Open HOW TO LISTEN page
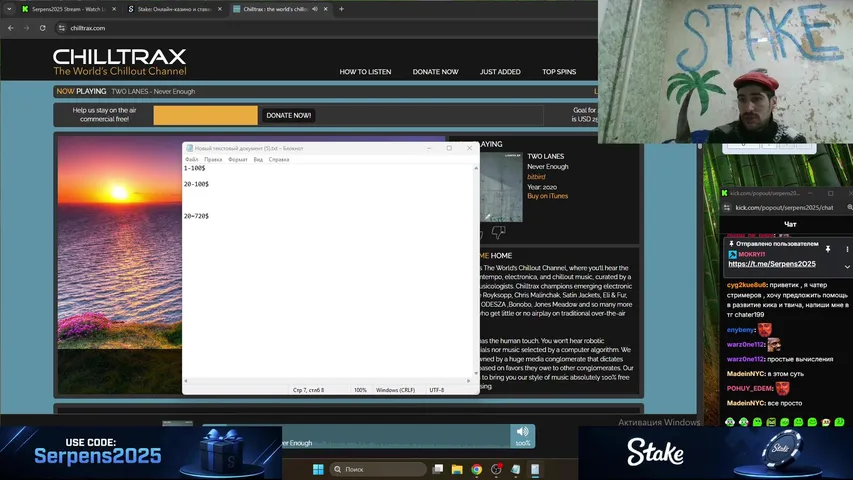 coord(365,72)
